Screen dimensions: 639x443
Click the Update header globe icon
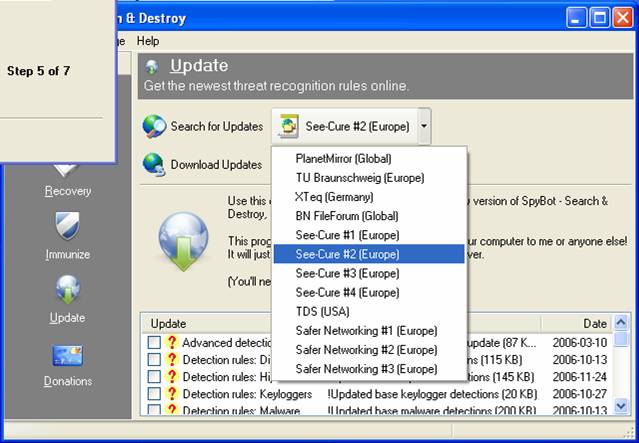[152, 67]
